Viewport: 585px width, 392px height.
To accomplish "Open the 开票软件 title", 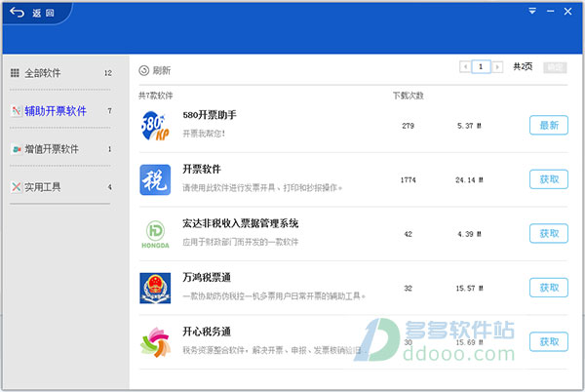I will pyautogui.click(x=202, y=169).
